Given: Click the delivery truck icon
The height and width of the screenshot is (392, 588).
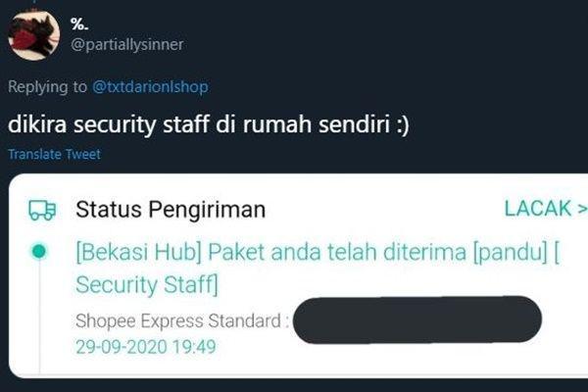Looking at the screenshot, I should [42, 210].
